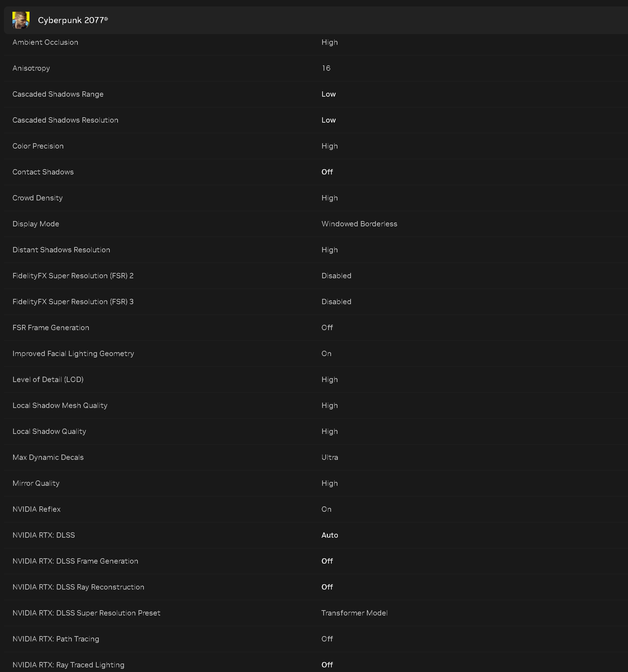
Task: Click Improved Facial Lighting Geometry On value
Action: (x=326, y=354)
